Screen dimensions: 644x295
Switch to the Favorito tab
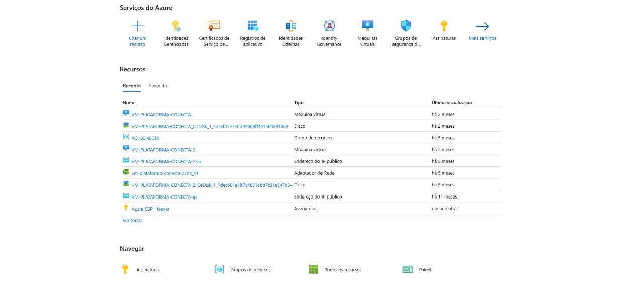click(x=158, y=86)
